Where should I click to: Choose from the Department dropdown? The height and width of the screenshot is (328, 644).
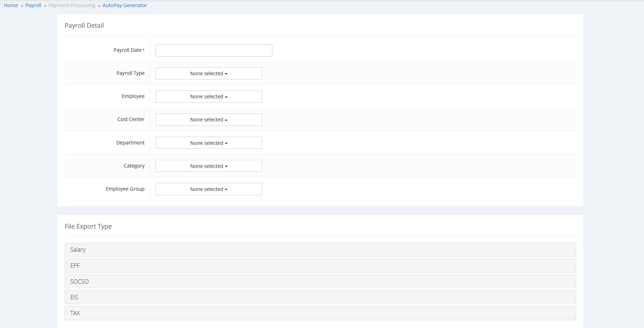coord(209,143)
